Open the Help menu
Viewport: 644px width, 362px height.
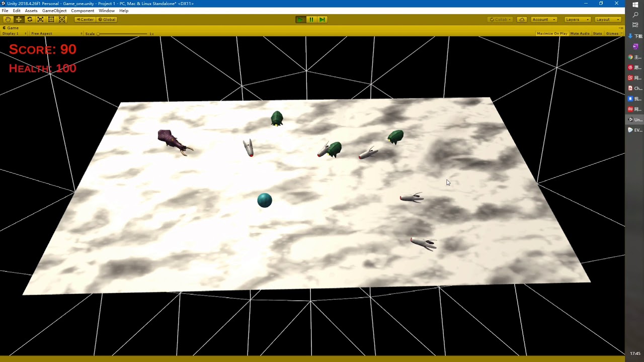[x=124, y=11]
